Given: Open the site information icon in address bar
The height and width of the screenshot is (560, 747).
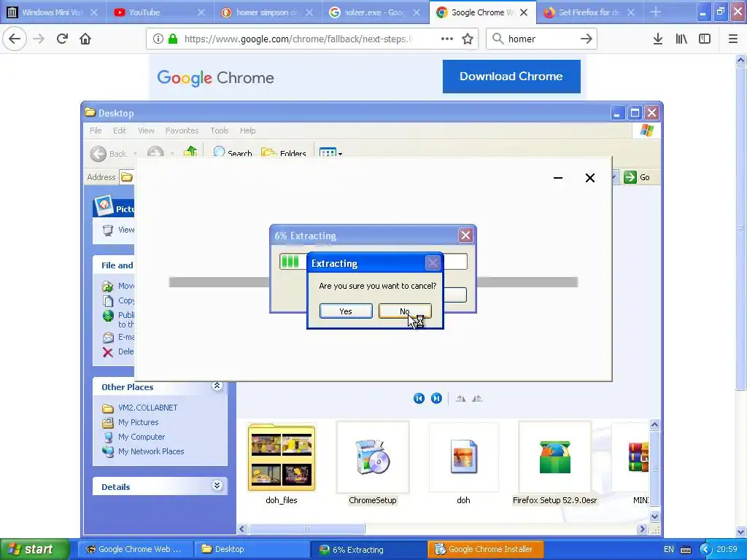Looking at the screenshot, I should point(158,39).
